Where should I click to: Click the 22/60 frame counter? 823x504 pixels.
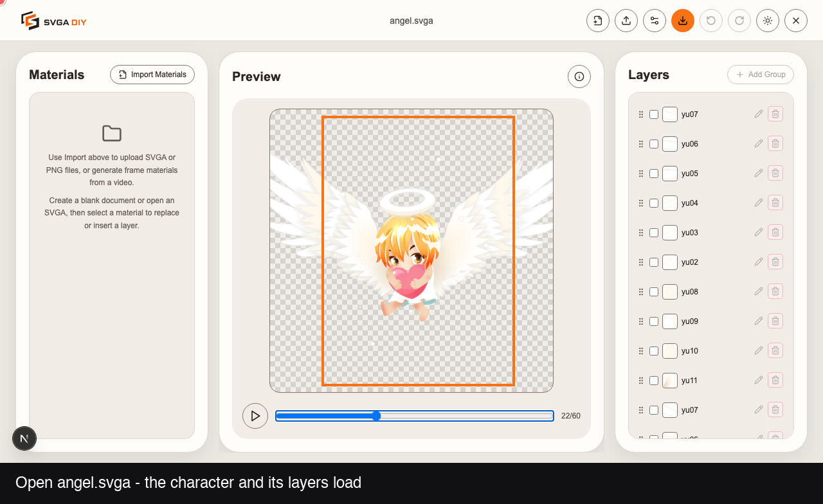[571, 416]
